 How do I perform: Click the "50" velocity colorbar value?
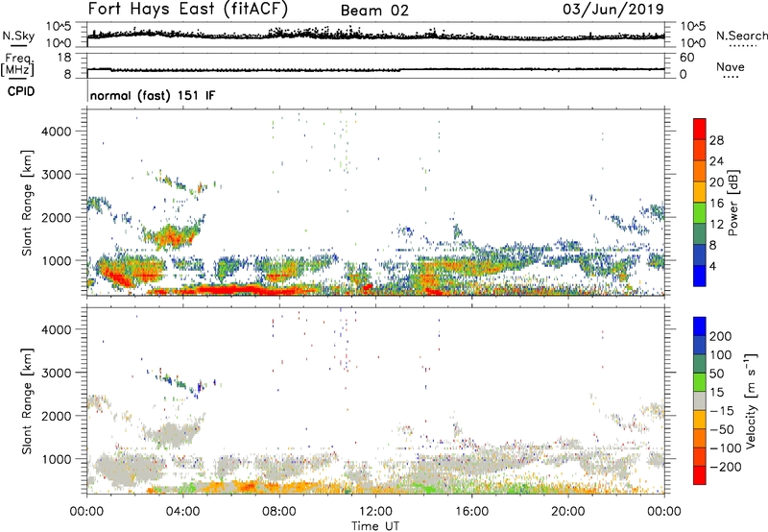[716, 374]
